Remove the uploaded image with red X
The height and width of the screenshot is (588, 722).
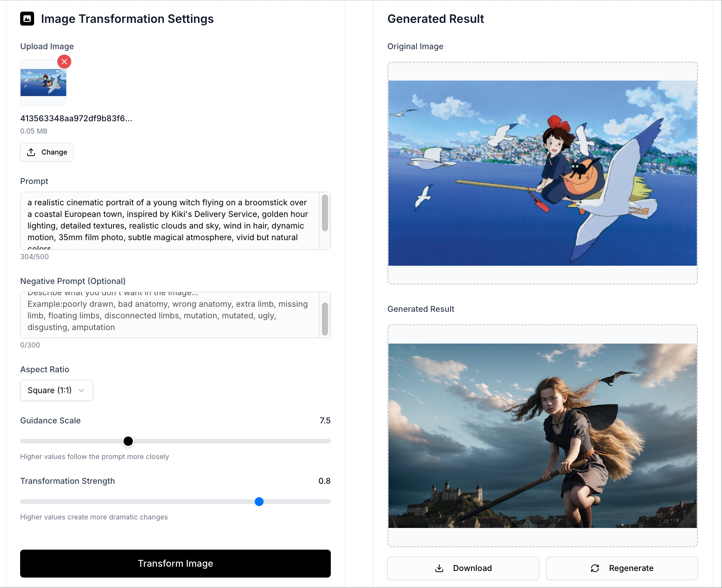(x=64, y=62)
